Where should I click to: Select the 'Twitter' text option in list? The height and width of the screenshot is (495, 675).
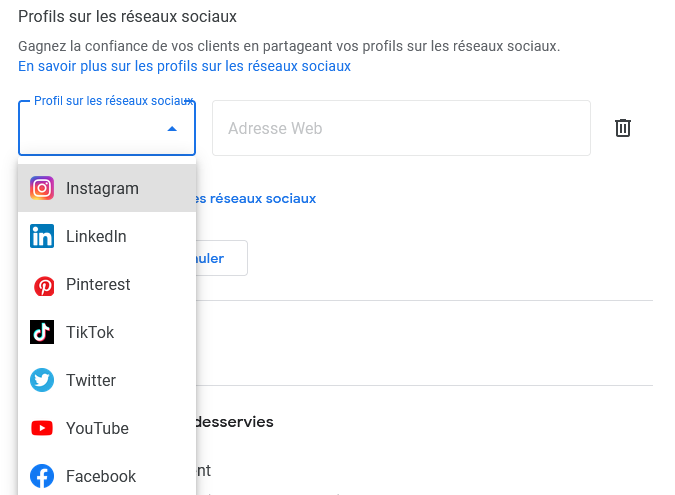click(x=91, y=380)
